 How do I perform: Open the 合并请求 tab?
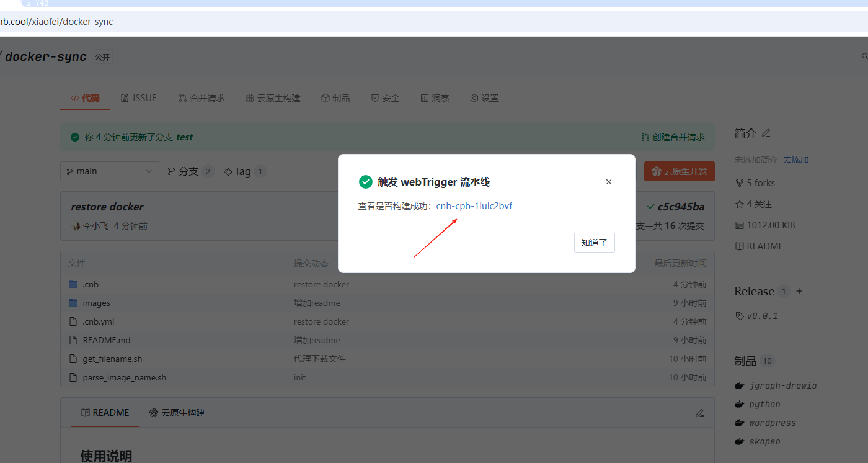tap(201, 98)
